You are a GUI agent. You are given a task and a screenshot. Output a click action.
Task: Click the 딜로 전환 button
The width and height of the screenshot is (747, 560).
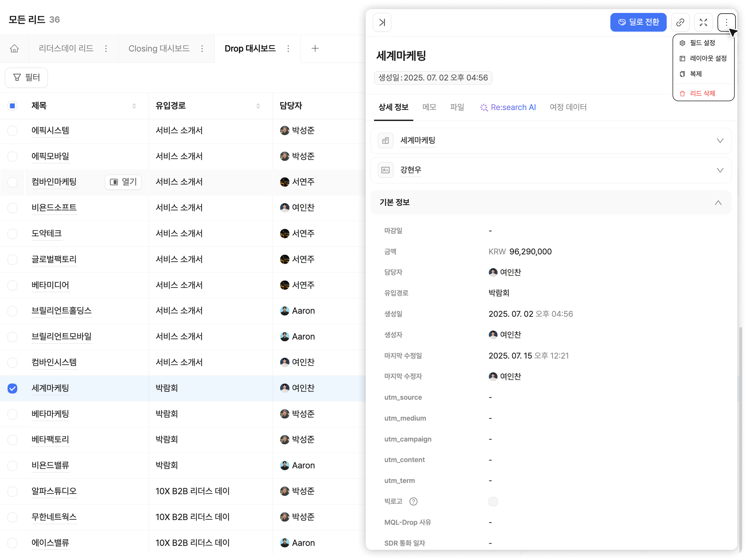click(638, 22)
